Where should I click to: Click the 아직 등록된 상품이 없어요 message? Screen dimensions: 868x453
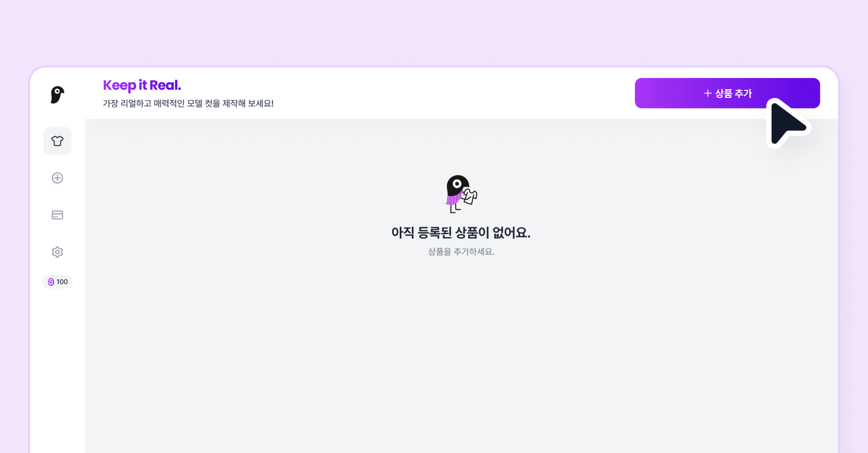pos(461,233)
